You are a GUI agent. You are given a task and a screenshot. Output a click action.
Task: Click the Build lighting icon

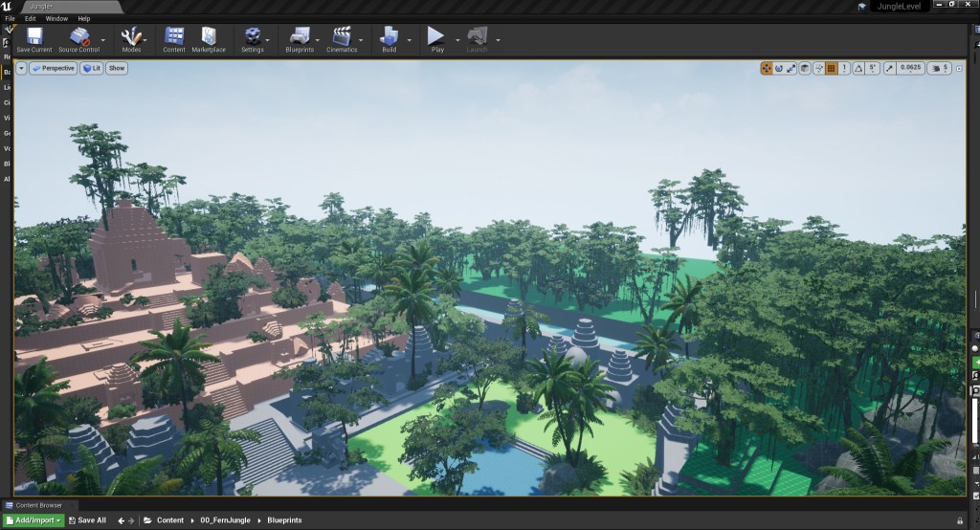(x=390, y=38)
